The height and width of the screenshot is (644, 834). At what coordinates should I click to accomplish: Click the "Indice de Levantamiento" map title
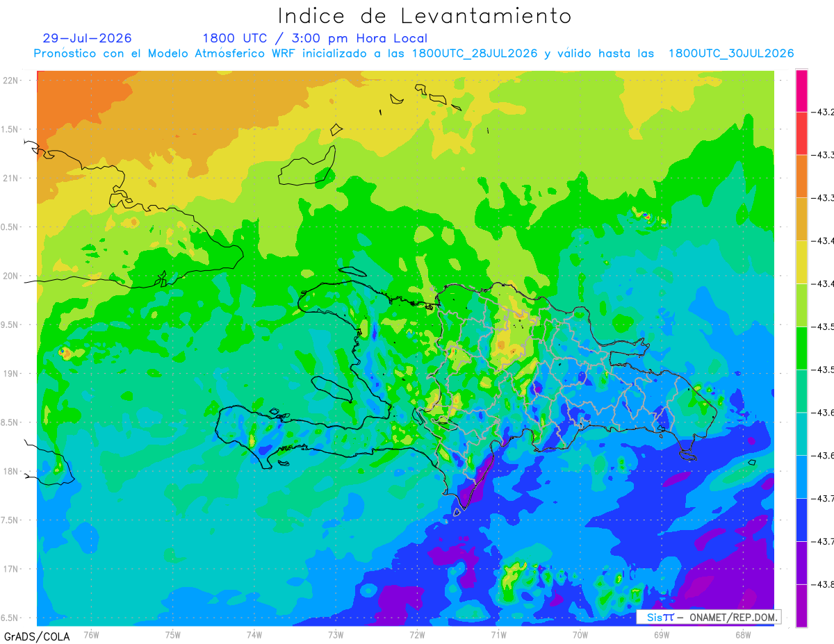coord(424,15)
